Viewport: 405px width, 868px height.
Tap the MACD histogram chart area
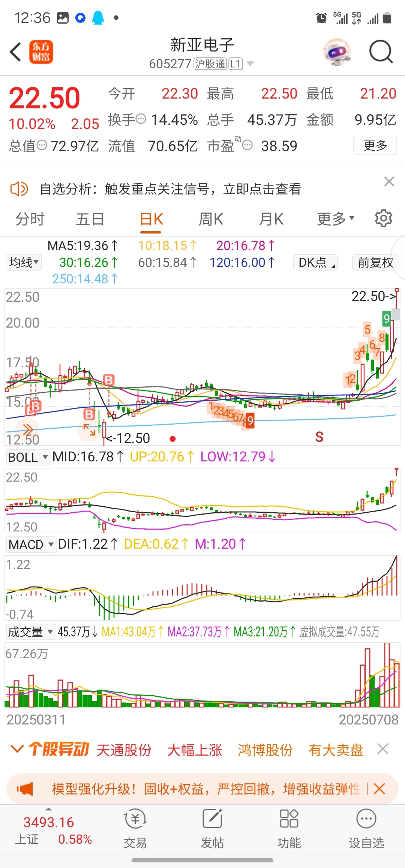coord(202,588)
